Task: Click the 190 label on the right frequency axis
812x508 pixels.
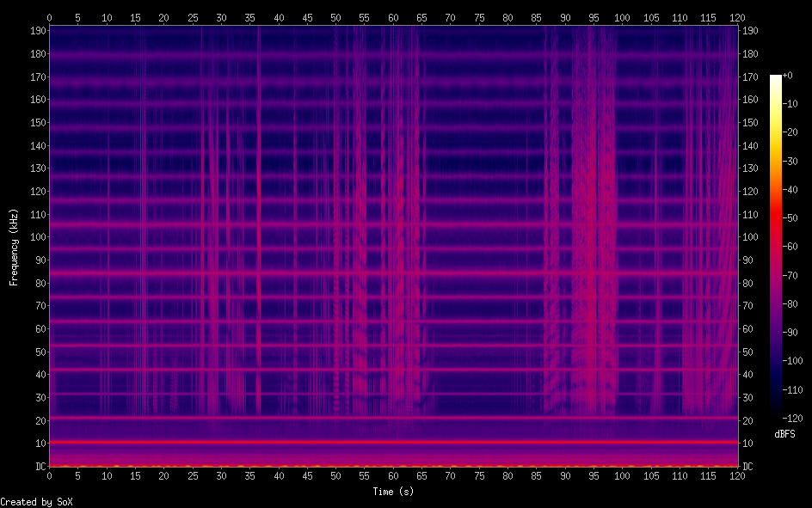Action: point(750,31)
